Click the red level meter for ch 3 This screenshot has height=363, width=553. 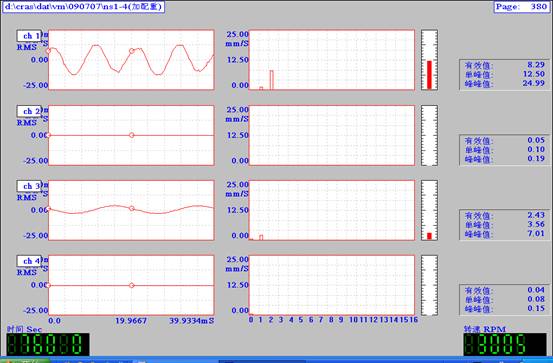pos(429,236)
